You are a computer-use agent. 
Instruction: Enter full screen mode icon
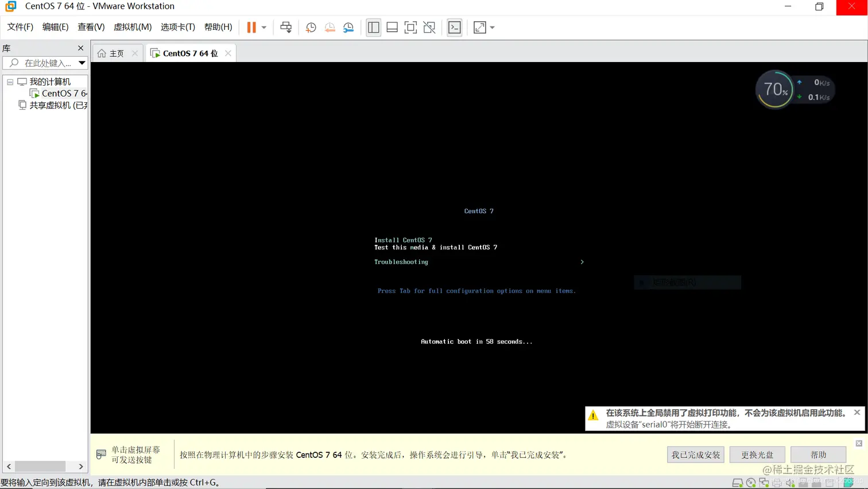[x=410, y=27]
